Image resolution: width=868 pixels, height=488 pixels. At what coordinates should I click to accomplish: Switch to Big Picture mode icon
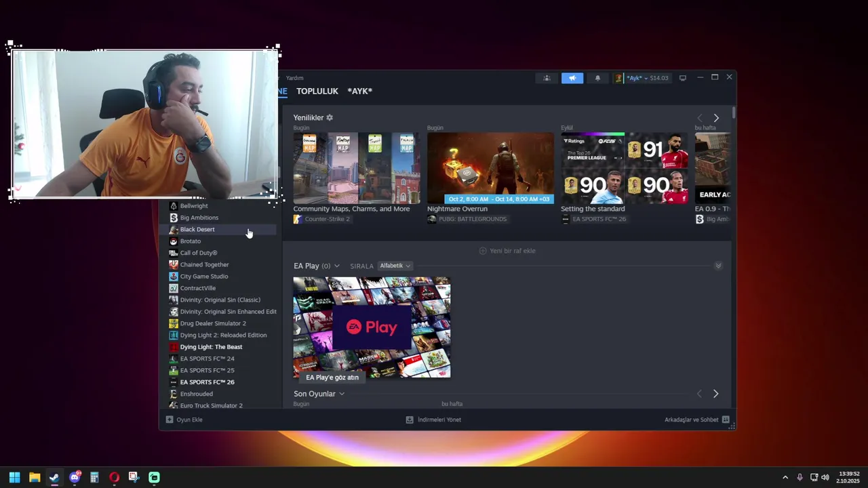683,78
